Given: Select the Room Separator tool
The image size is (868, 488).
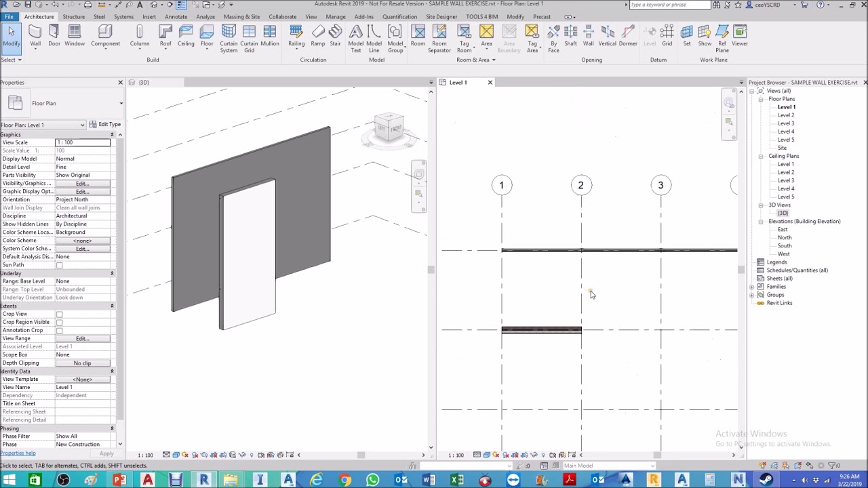Looking at the screenshot, I should point(439,39).
